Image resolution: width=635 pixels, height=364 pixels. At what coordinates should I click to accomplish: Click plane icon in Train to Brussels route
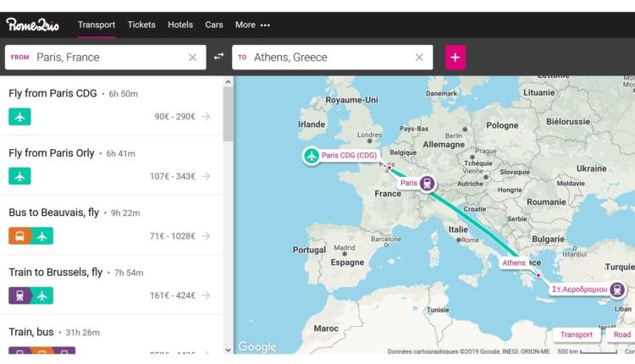pyautogui.click(x=42, y=295)
